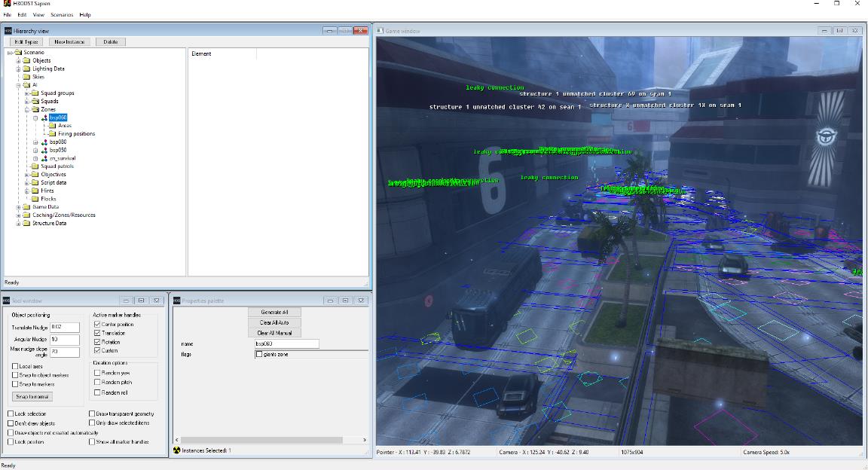868x470 pixels.
Task: Click the Scenario root folder icon
Action: [x=18, y=53]
